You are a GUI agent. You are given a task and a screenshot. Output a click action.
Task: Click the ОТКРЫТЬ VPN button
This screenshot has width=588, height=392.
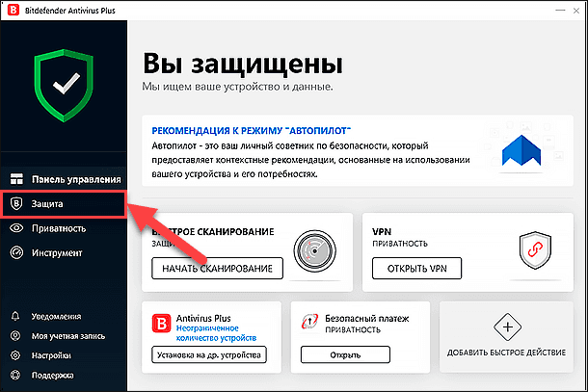416,269
